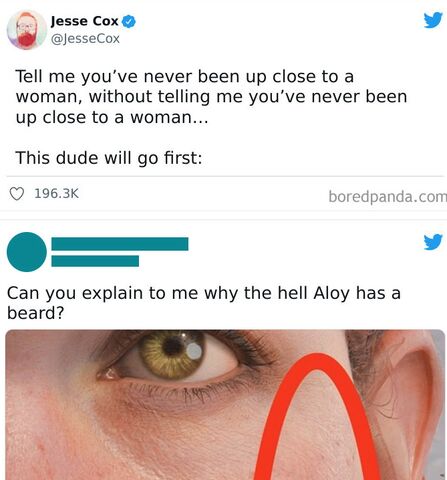The height and width of the screenshot is (480, 447).
Task: Open Jesse Cox's profile avatar
Action: [x=27, y=30]
